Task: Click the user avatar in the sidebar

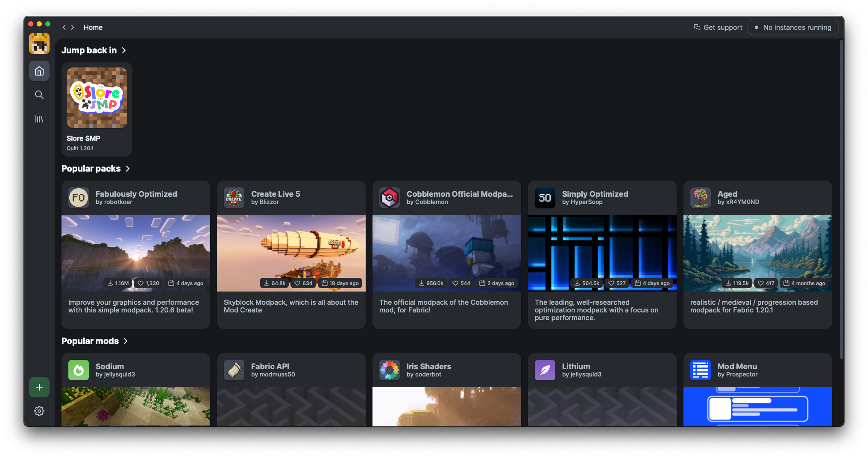Action: point(39,44)
